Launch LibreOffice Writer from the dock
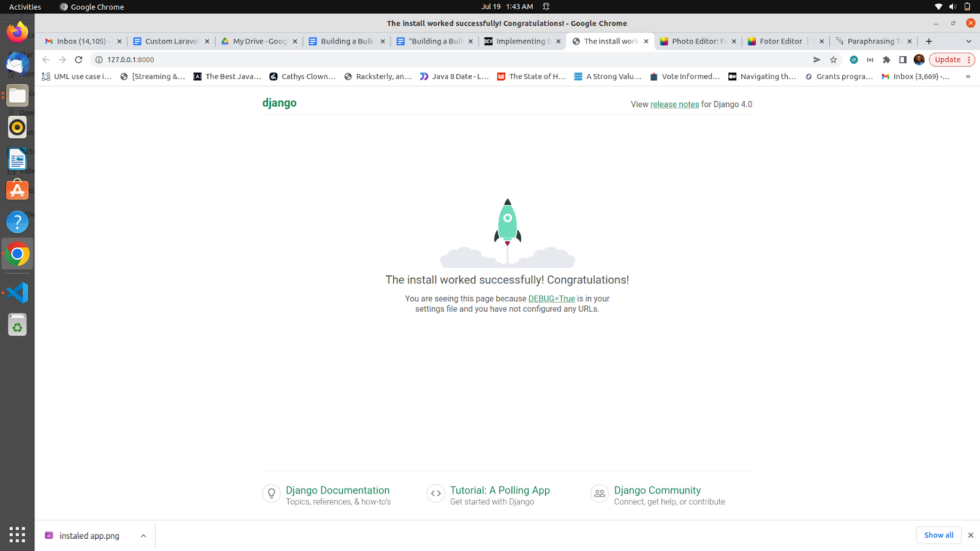 (x=17, y=159)
